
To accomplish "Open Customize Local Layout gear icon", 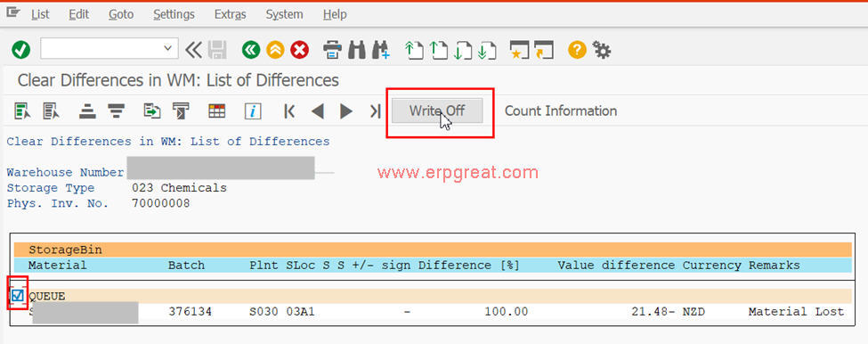I will (601, 51).
